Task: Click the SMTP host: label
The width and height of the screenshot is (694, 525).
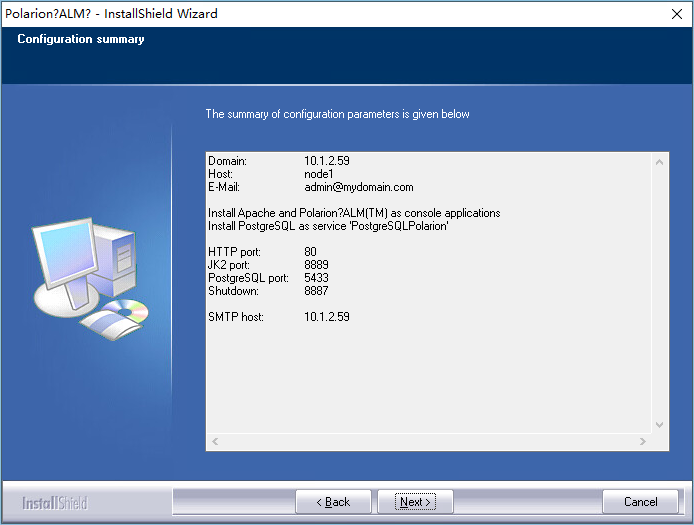Action: [x=236, y=317]
